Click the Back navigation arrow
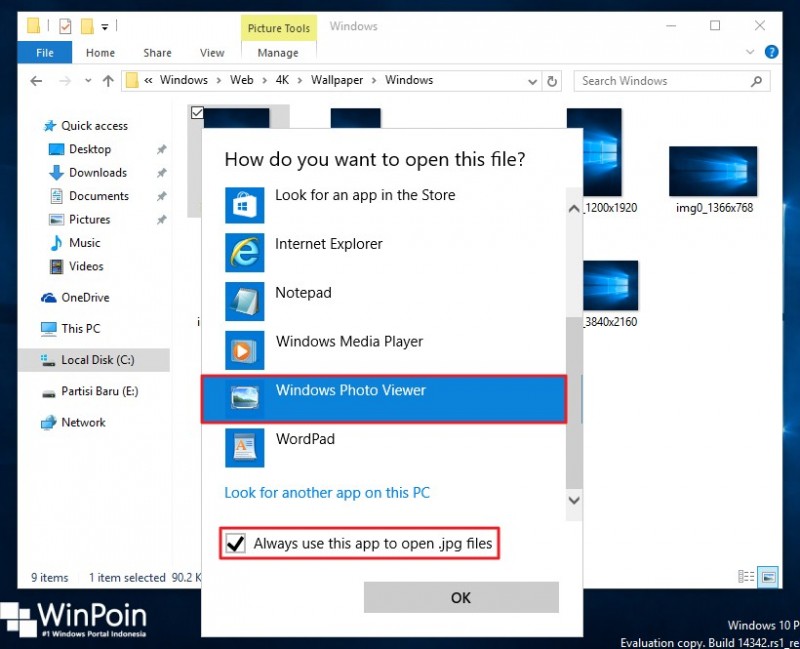The height and width of the screenshot is (649, 800). click(36, 81)
